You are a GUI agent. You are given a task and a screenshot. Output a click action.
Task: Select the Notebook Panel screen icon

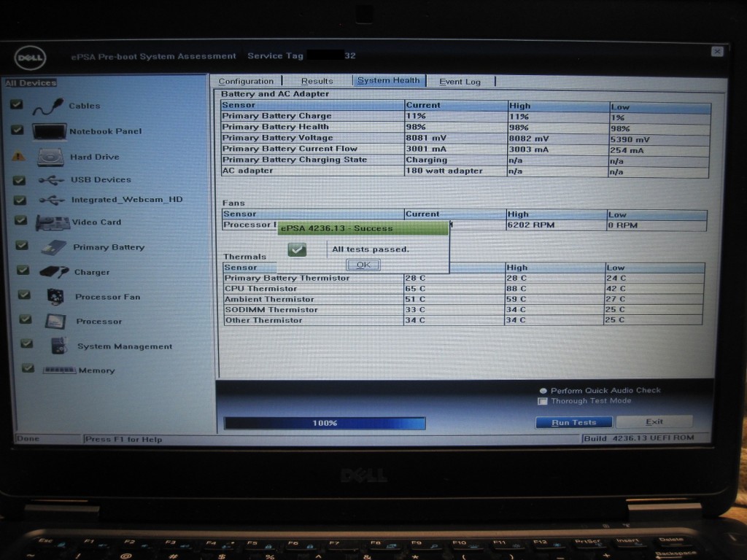point(49,131)
